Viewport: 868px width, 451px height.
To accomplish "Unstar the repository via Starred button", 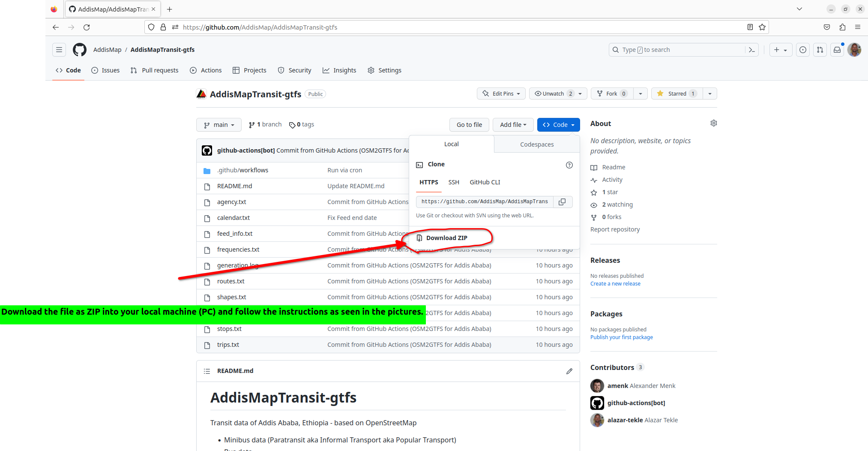I will pyautogui.click(x=676, y=93).
